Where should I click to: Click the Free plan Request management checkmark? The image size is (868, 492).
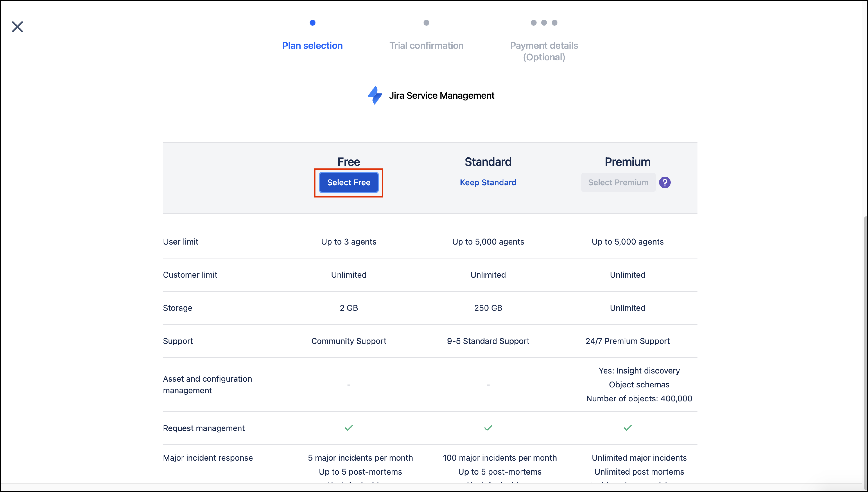pyautogui.click(x=349, y=428)
